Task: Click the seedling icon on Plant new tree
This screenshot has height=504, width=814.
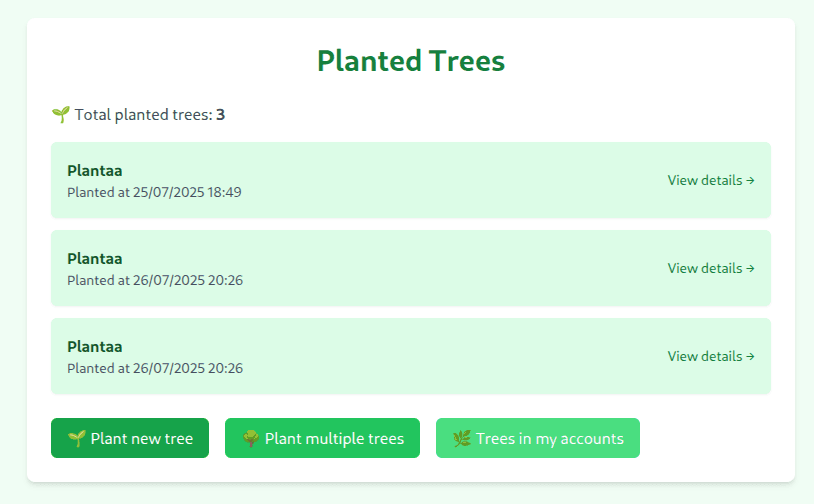Action: point(76,439)
